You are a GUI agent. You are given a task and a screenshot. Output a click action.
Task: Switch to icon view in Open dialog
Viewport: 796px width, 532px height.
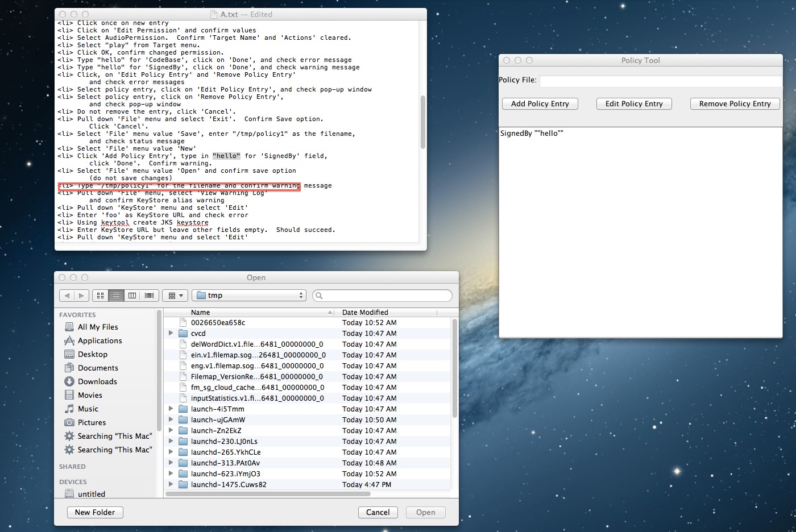pyautogui.click(x=100, y=296)
